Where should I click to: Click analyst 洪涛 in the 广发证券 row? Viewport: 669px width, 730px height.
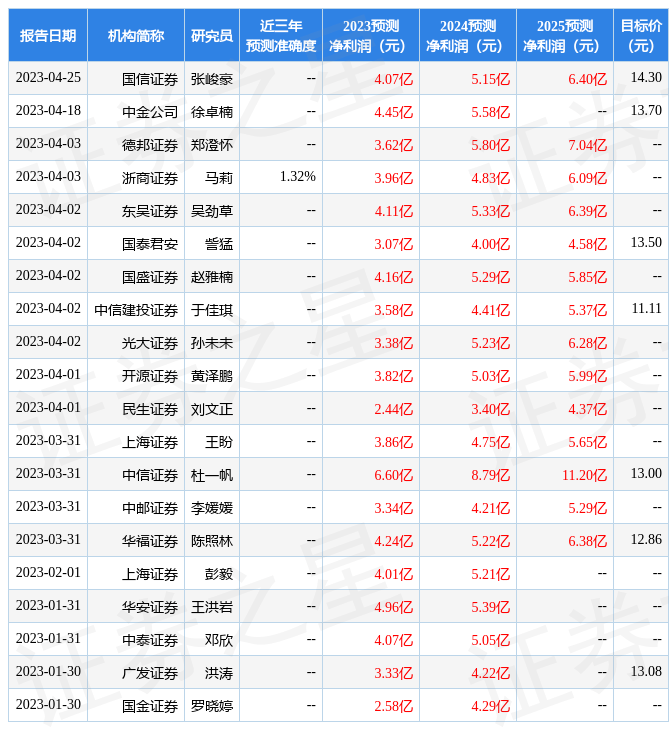(x=219, y=672)
